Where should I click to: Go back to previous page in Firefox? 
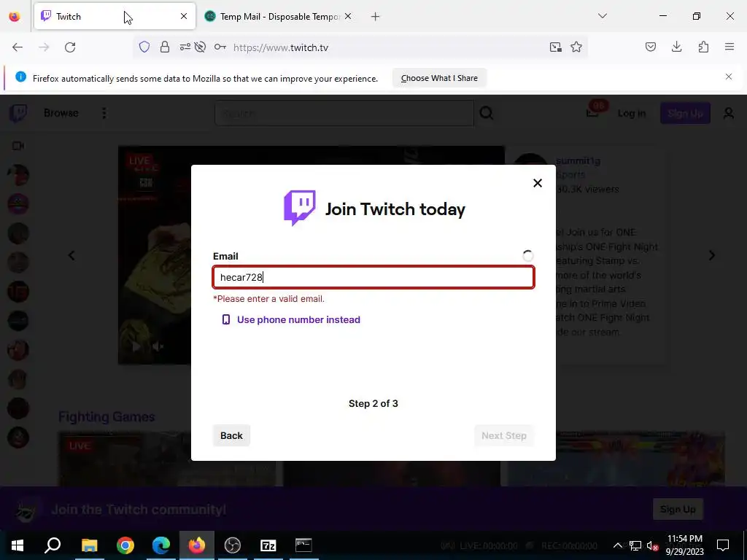(18, 47)
